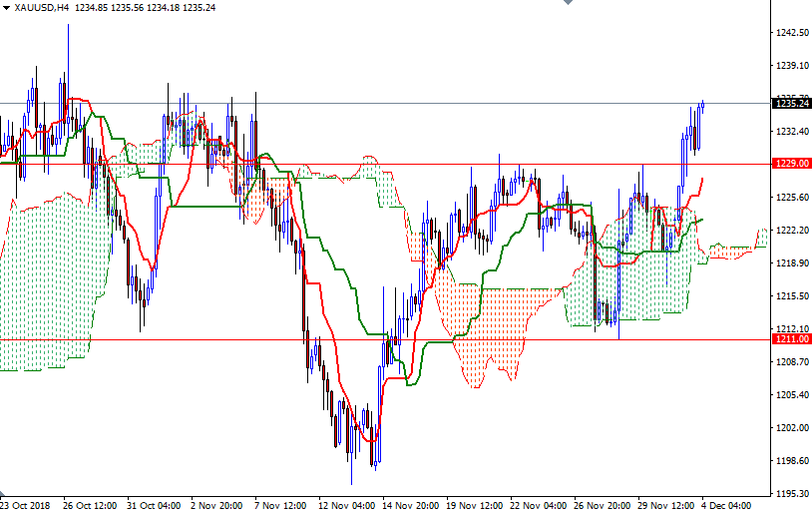This screenshot has width=812, height=513.
Task: Click the 12 Nov 04:00 time label
Action: (344, 506)
